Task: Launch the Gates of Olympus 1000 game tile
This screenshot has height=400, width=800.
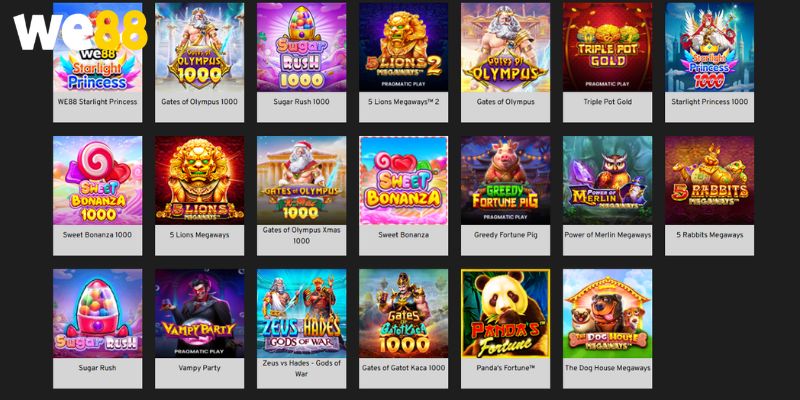Action: pyautogui.click(x=199, y=47)
